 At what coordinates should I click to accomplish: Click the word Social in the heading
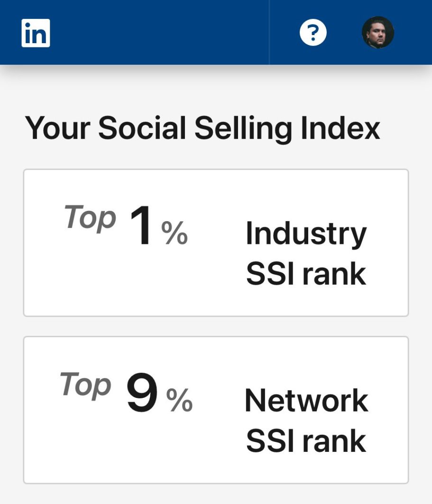coord(142,128)
